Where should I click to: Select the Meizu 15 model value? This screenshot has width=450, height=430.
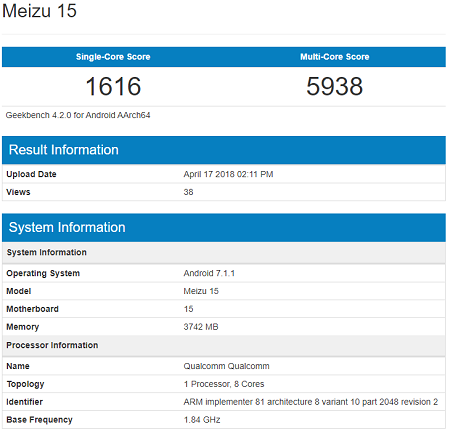click(x=201, y=291)
